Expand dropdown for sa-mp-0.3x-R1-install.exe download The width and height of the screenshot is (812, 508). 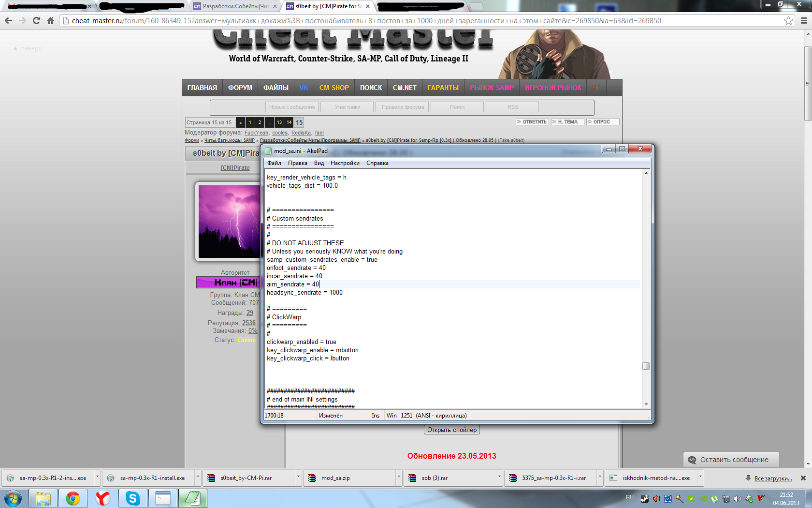[198, 477]
